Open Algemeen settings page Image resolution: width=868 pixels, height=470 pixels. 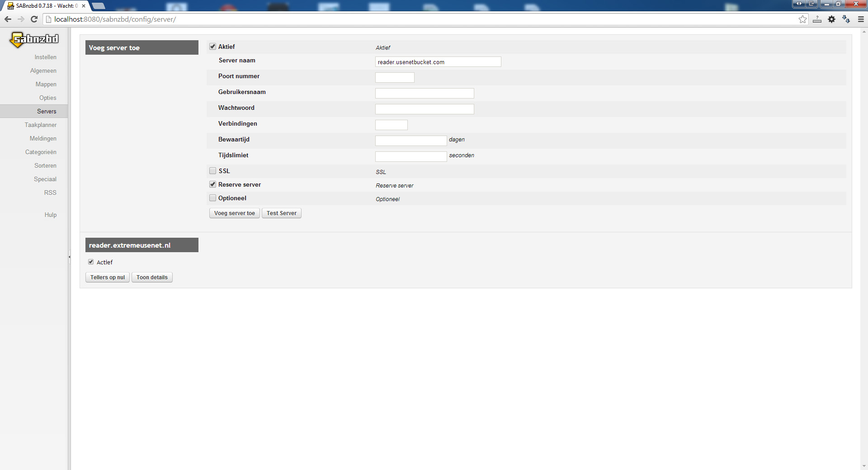coord(43,70)
